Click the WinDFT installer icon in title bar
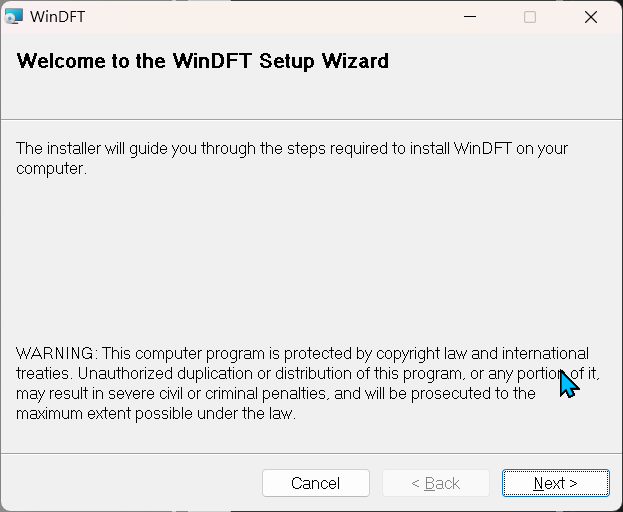 [x=14, y=17]
